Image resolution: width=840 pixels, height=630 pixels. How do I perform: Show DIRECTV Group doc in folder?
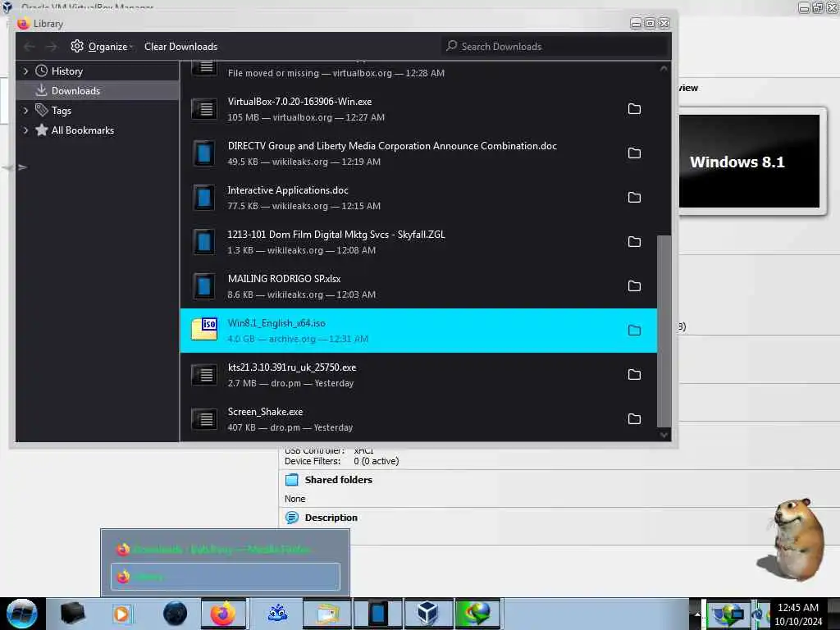[634, 153]
